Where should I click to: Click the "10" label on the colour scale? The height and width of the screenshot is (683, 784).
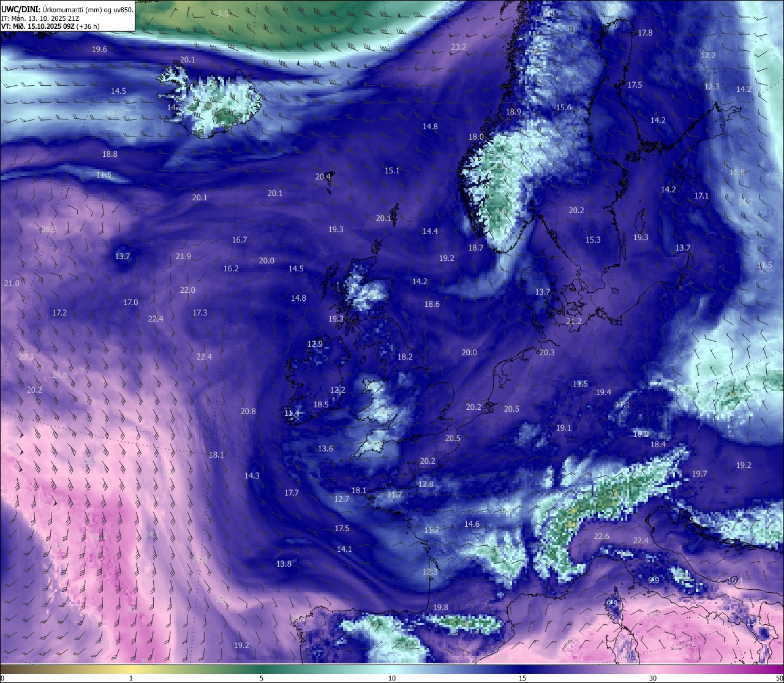[x=392, y=678]
